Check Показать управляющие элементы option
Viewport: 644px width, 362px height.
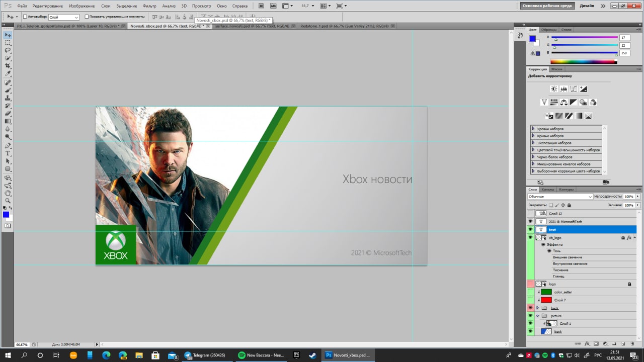click(x=87, y=17)
